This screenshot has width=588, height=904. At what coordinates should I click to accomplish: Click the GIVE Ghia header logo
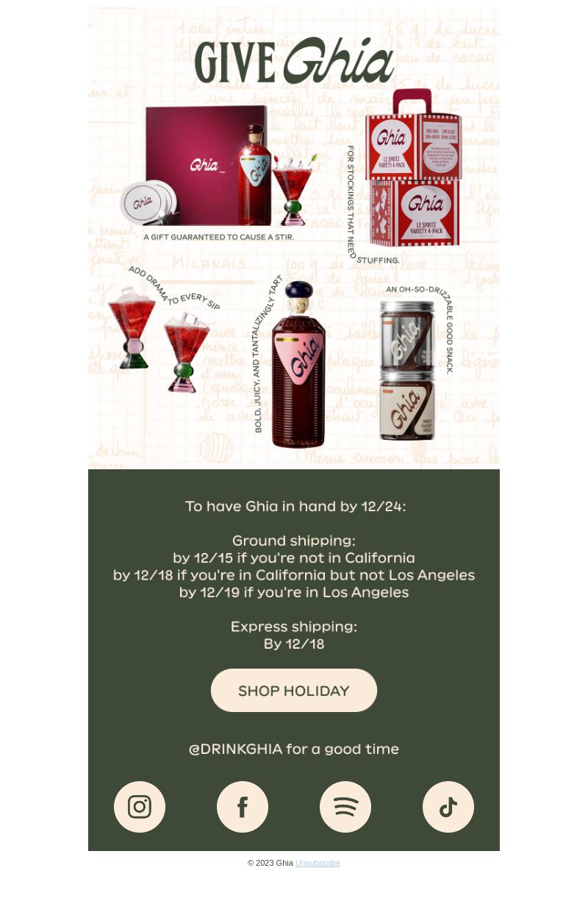[294, 60]
